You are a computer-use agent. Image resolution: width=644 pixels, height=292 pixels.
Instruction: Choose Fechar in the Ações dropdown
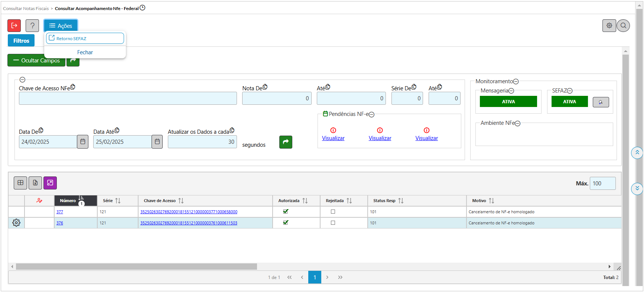coord(85,52)
